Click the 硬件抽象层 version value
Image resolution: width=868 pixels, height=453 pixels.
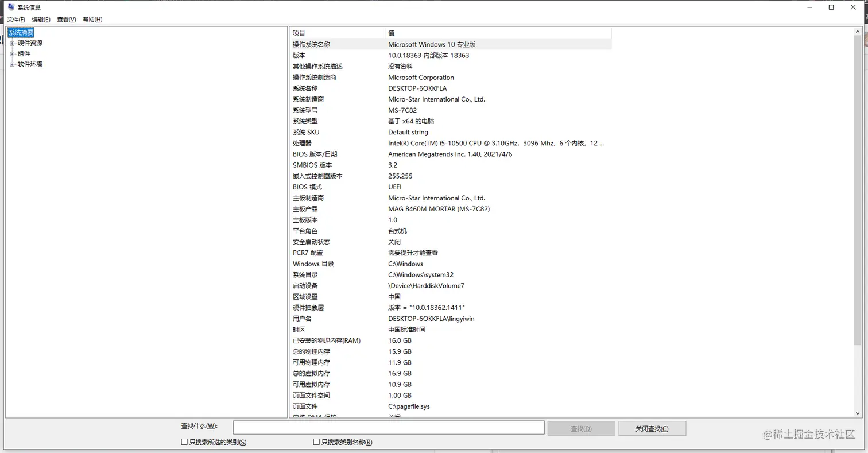427,308
